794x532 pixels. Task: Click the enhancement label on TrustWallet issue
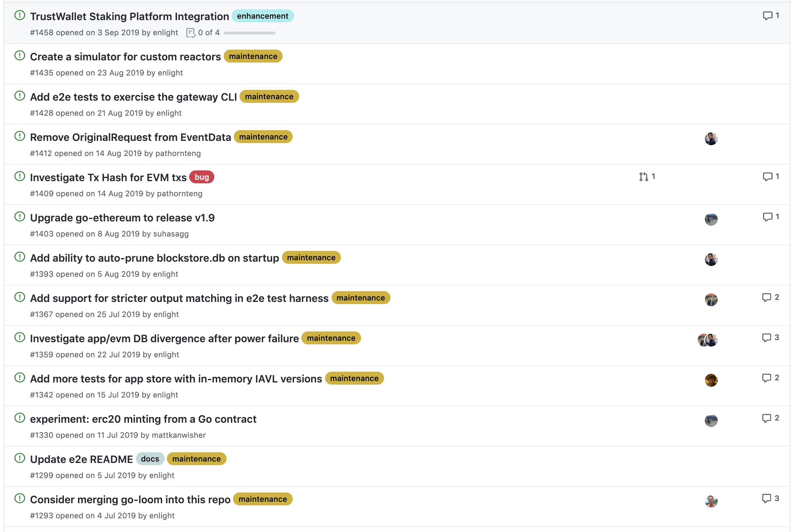(263, 16)
